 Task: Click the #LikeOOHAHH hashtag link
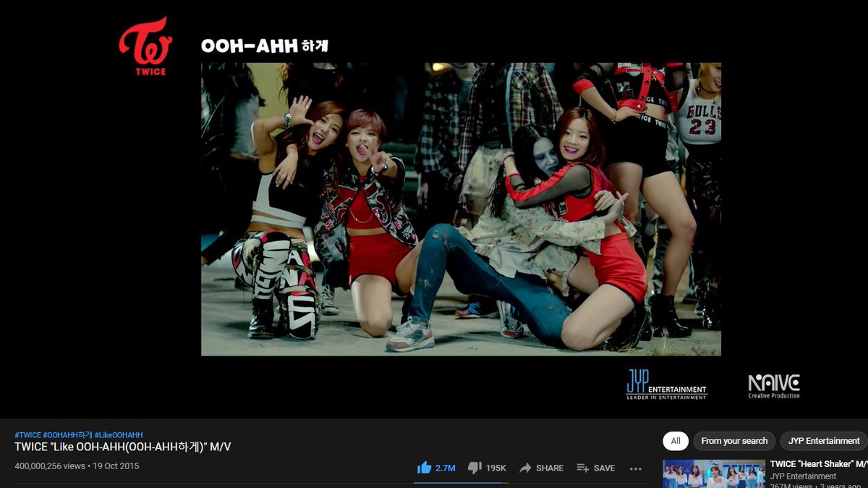(x=119, y=435)
